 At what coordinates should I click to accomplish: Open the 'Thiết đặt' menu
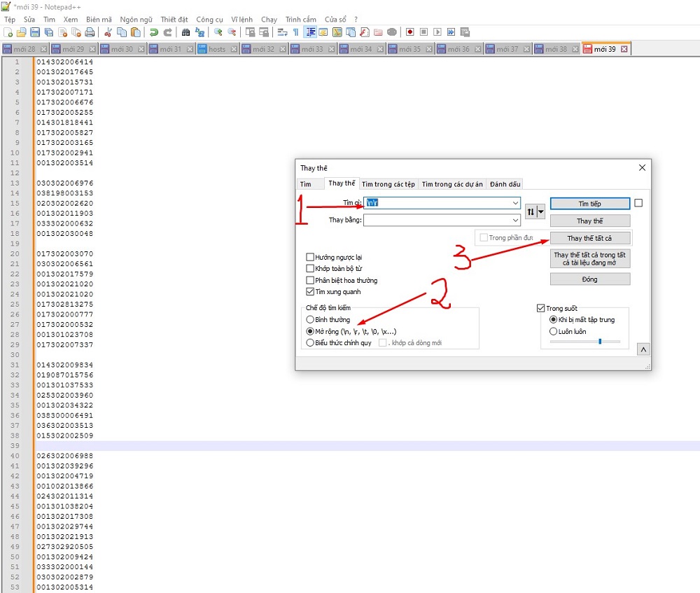(174, 20)
